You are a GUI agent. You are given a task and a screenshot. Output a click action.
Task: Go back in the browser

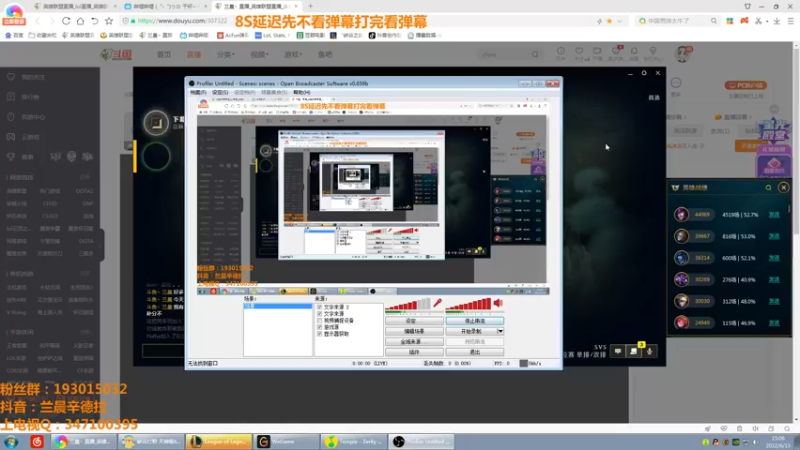click(37, 21)
